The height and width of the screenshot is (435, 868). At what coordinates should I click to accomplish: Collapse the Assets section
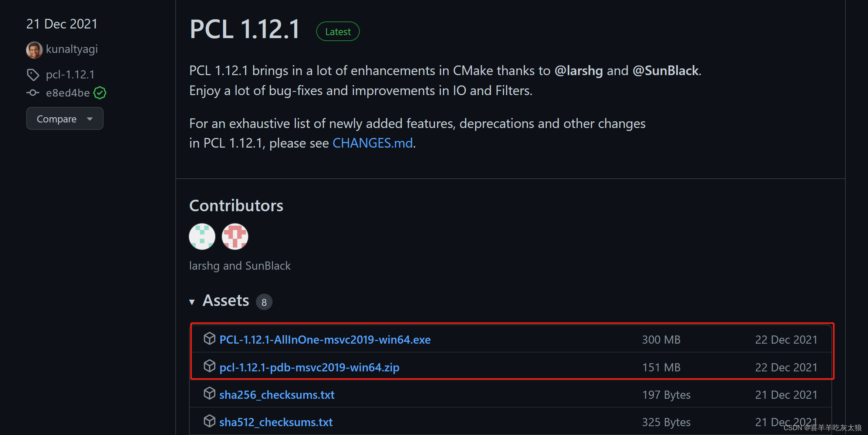(192, 301)
